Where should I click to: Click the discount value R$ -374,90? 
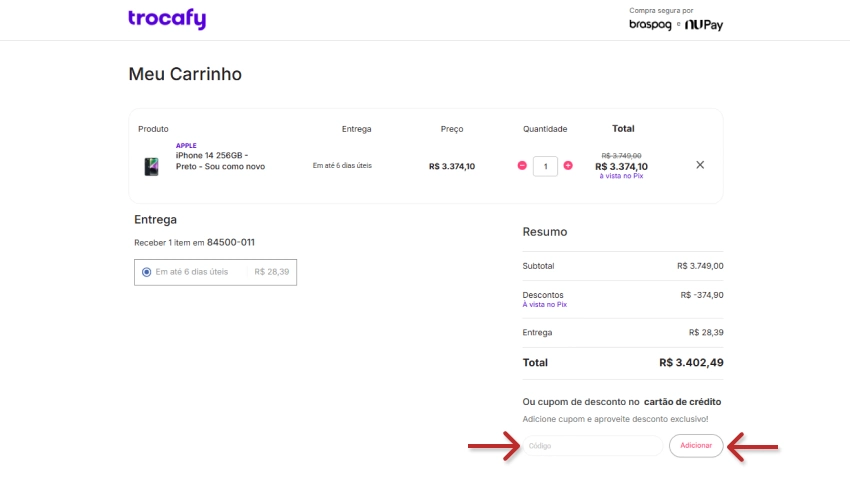(x=701, y=295)
